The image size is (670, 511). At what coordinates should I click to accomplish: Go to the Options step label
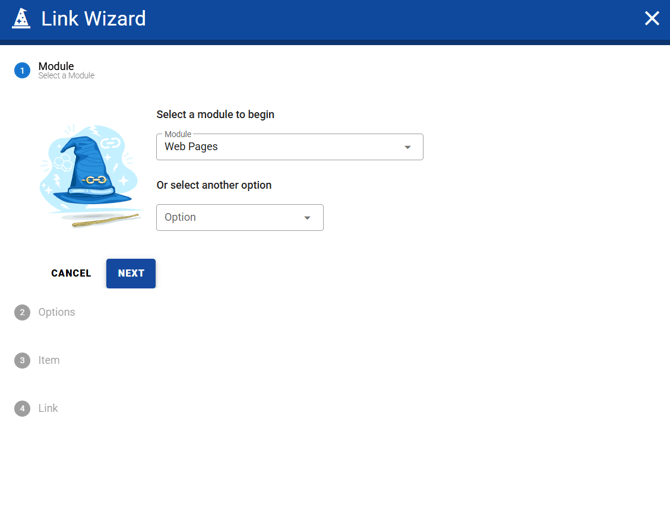tap(57, 313)
